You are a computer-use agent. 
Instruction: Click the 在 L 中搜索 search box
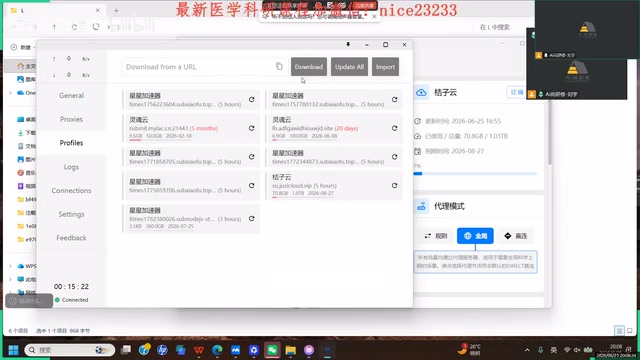495,27
